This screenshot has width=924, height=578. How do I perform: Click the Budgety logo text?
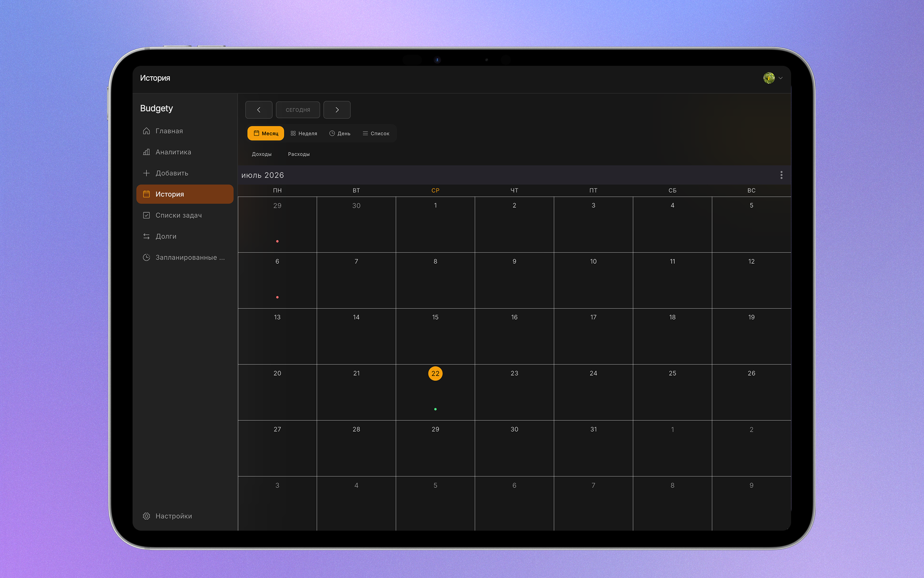pos(157,108)
